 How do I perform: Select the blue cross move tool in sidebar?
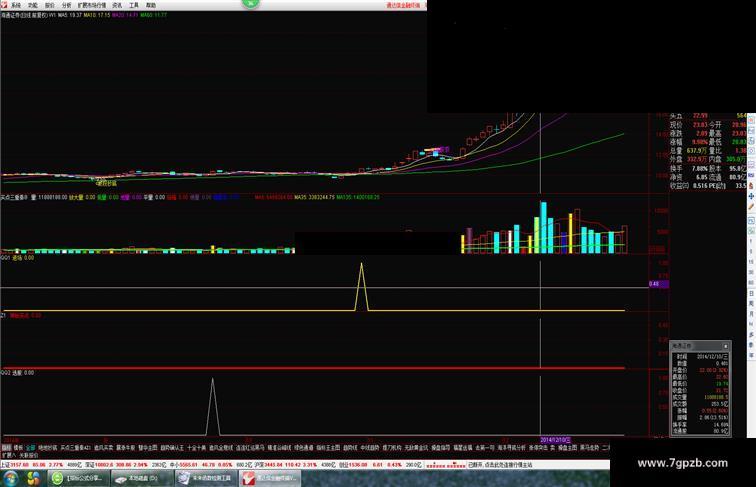pyautogui.click(x=751, y=197)
